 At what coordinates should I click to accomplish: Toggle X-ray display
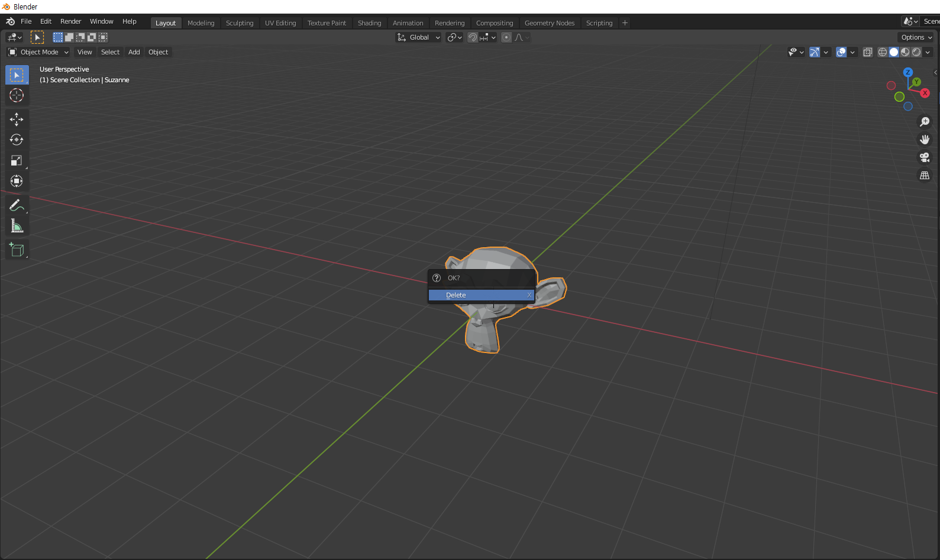868,52
